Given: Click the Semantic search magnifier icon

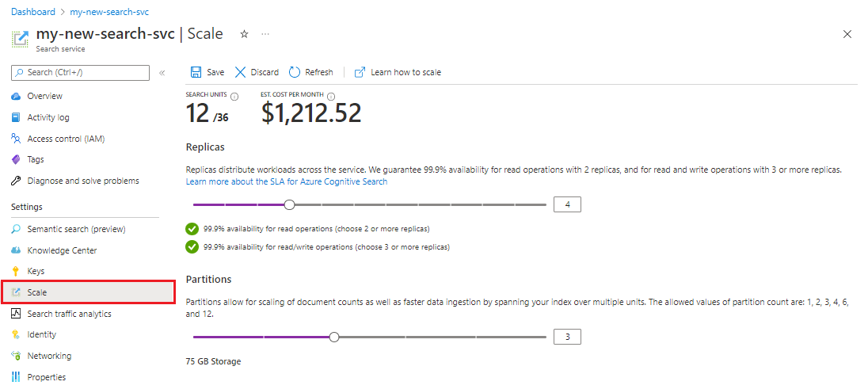Looking at the screenshot, I should (x=16, y=229).
